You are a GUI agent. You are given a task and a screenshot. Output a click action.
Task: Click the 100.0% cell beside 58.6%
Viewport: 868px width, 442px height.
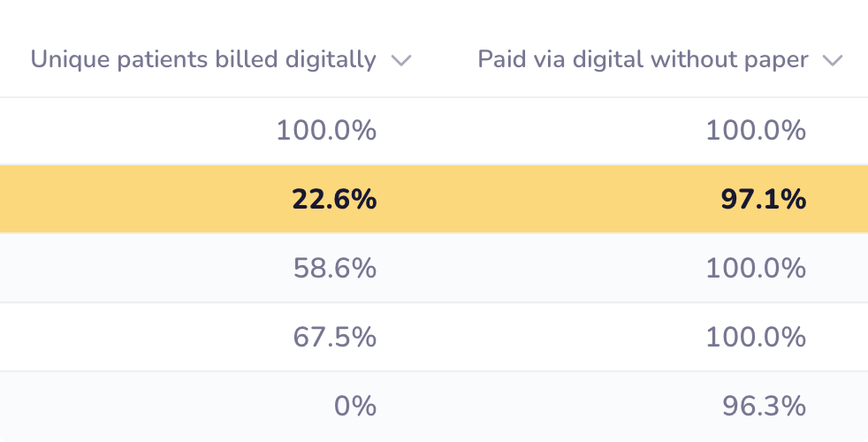(756, 268)
